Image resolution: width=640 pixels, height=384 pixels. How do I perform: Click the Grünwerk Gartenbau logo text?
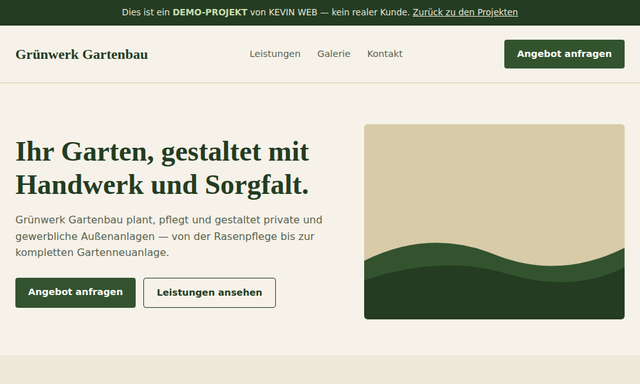(x=82, y=54)
